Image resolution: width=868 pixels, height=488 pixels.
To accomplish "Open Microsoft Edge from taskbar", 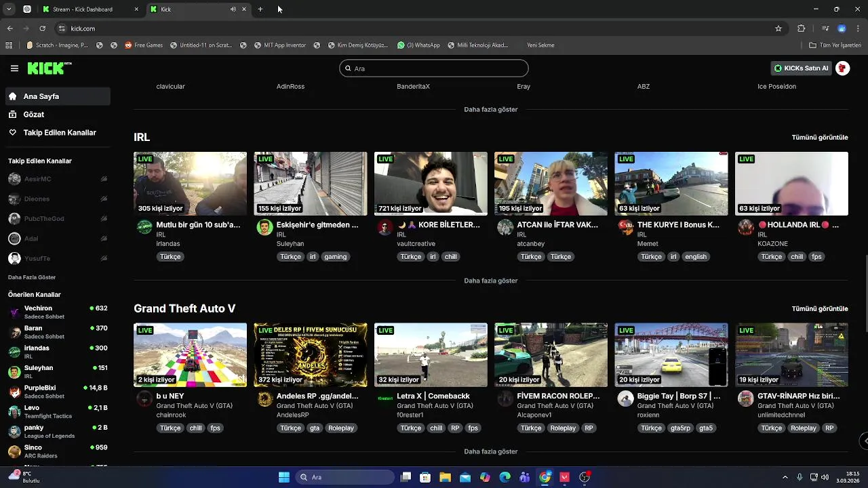I will pyautogui.click(x=505, y=477).
